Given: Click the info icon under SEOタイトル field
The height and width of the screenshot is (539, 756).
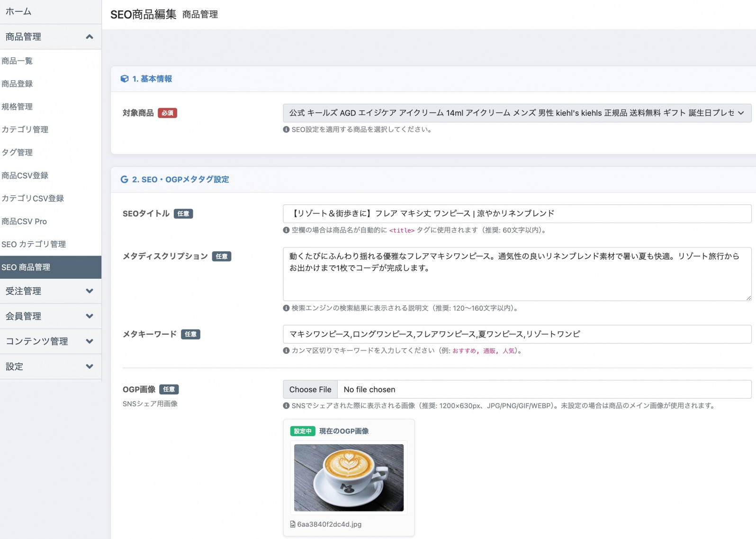Looking at the screenshot, I should [x=286, y=230].
